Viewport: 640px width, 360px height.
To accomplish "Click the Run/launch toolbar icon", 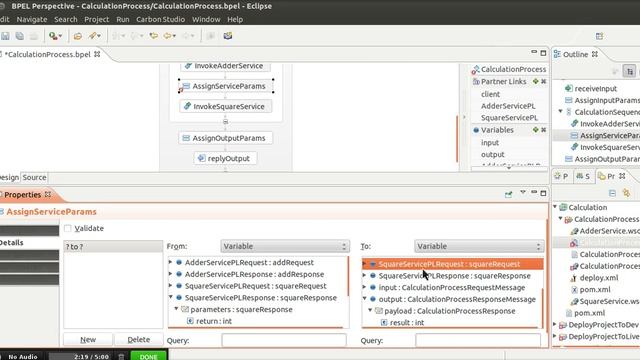I will tap(53, 36).
